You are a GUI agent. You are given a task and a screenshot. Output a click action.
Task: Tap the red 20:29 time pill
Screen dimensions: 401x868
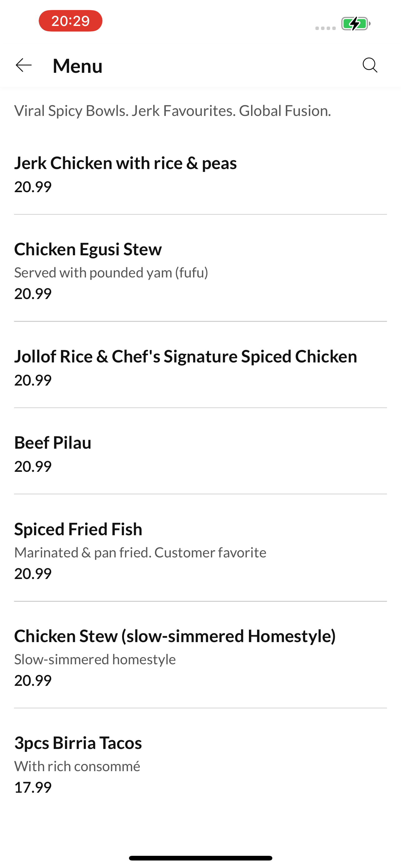[70, 21]
